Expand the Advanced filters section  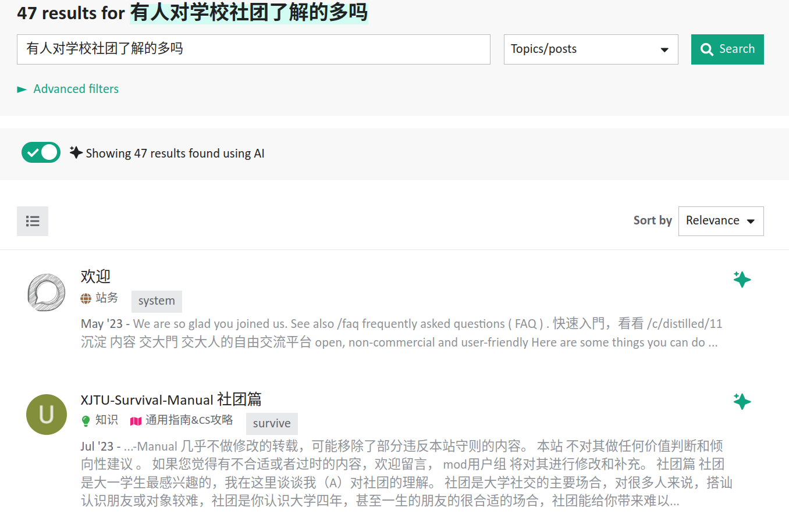76,89
